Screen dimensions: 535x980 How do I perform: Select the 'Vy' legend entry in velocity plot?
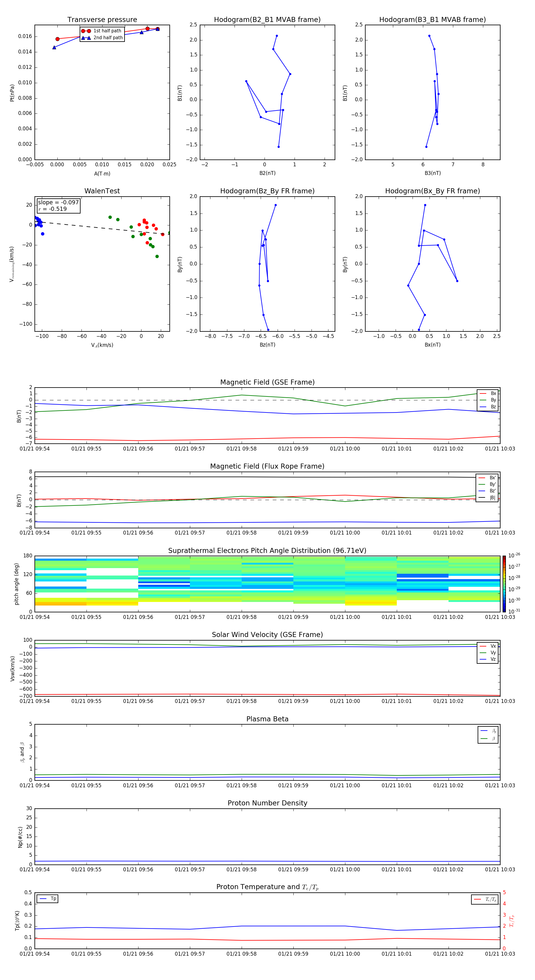point(488,652)
